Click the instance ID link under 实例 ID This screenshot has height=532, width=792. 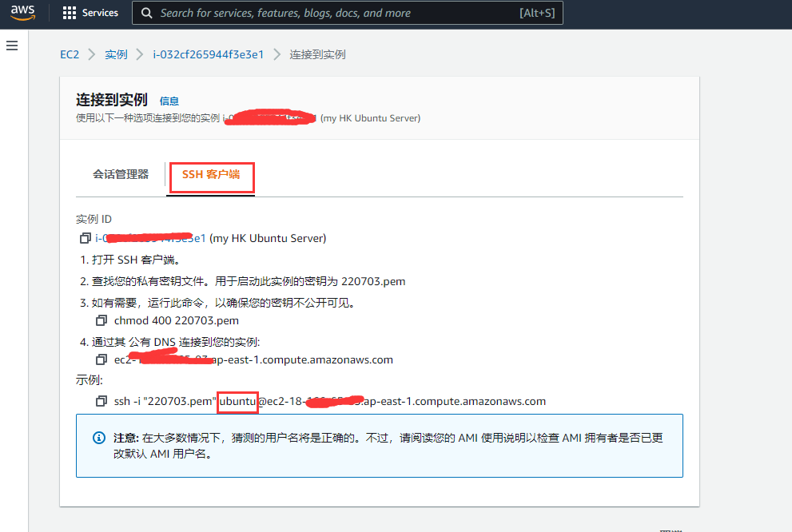click(x=150, y=238)
